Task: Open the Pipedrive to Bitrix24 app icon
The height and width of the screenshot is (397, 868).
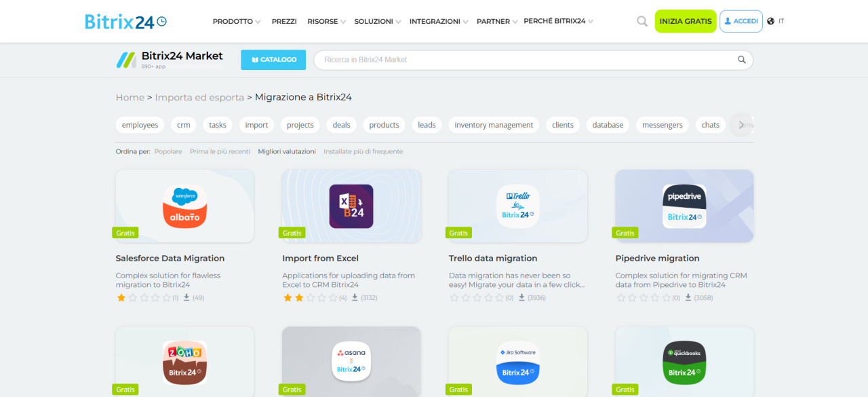Action: coord(684,206)
